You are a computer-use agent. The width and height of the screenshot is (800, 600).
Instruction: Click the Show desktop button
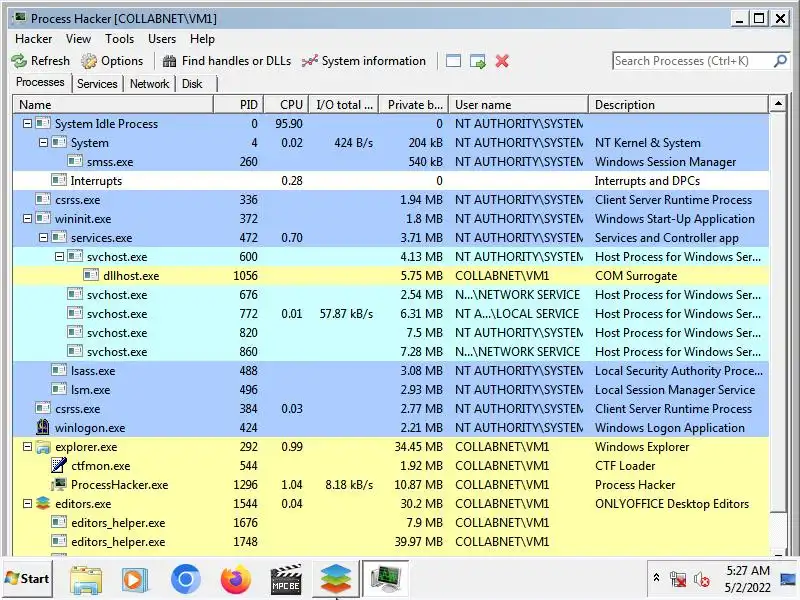(x=788, y=579)
